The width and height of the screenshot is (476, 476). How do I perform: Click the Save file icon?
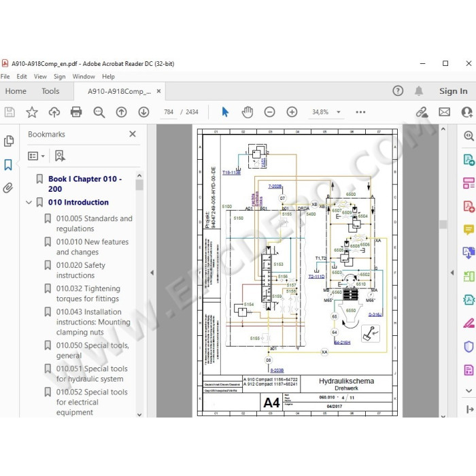pos(10,112)
